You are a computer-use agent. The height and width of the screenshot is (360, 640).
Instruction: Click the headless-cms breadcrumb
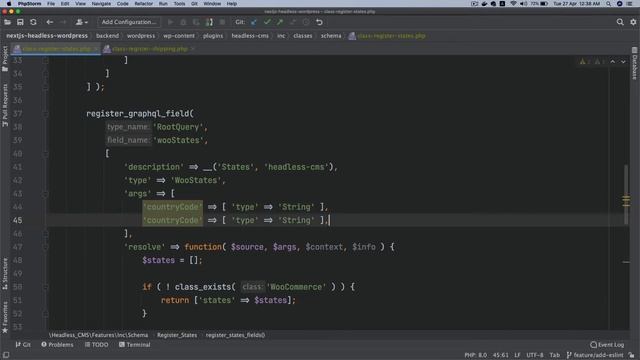[250, 36]
